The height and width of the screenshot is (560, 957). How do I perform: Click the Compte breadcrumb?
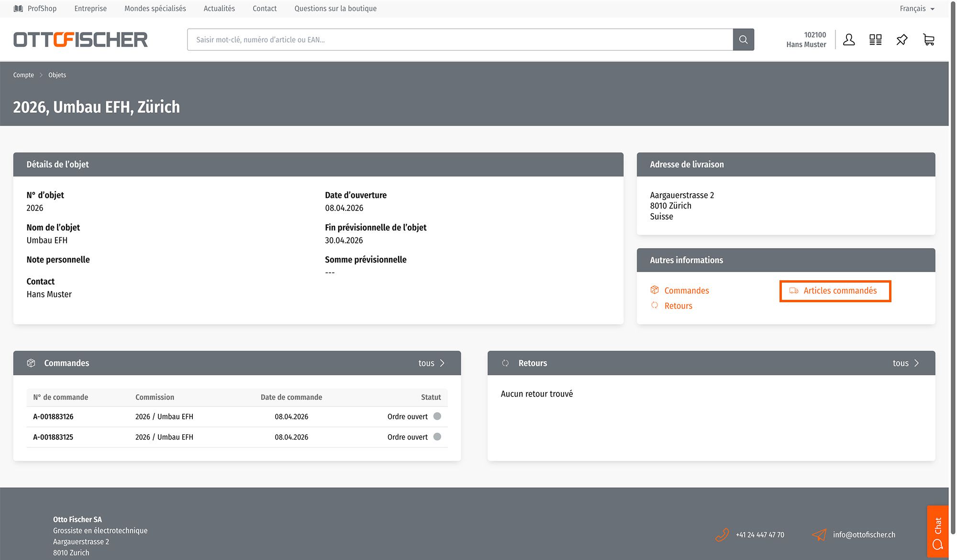point(23,75)
